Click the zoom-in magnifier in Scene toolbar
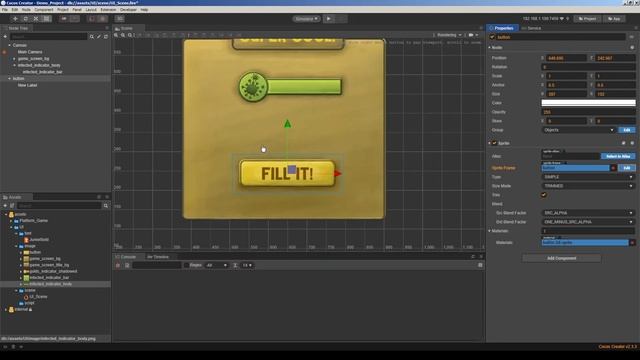The image size is (640, 360). pyautogui.click(x=116, y=35)
